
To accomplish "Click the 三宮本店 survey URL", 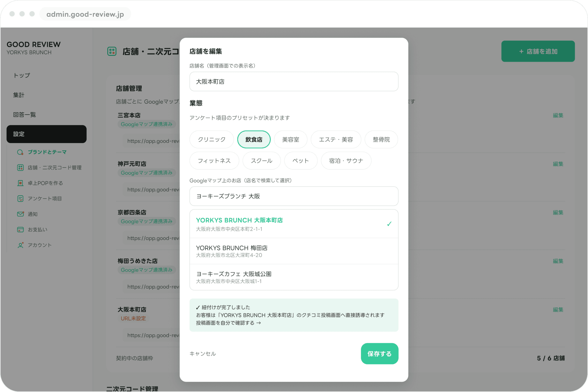I will (x=153, y=141).
